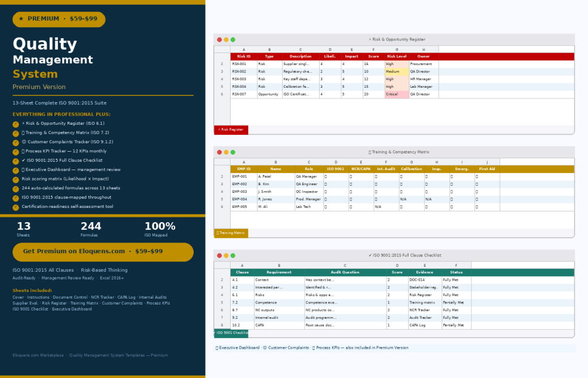Open the ISO 9001 Checklist sheet tab
588x378 pixels.
tap(231, 333)
